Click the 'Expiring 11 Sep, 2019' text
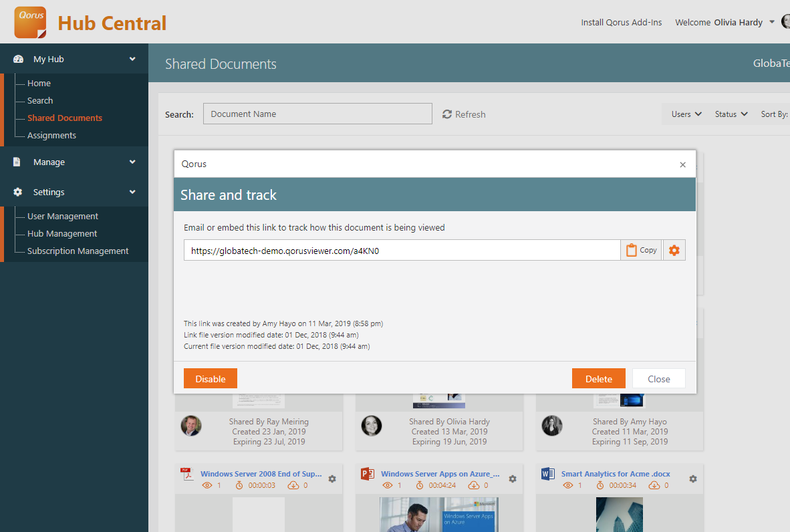 tap(630, 442)
